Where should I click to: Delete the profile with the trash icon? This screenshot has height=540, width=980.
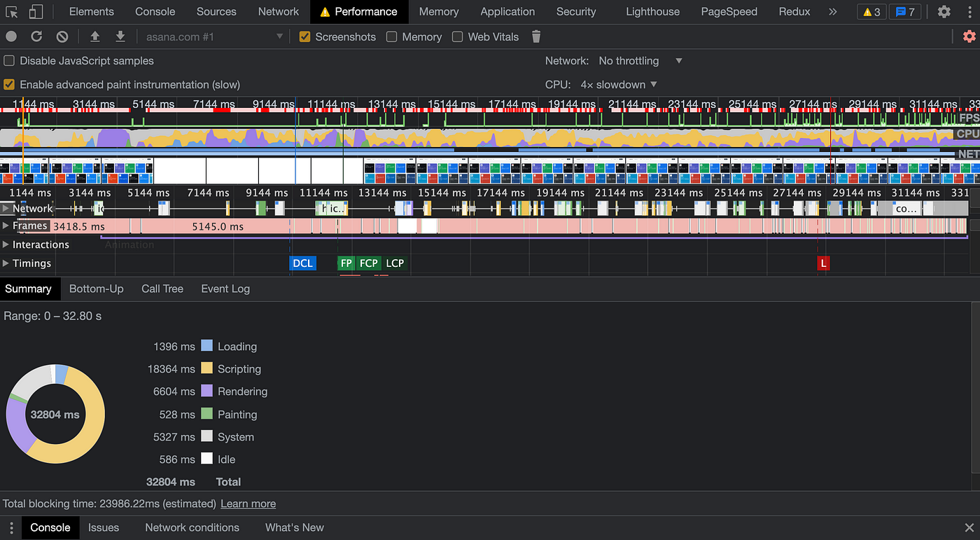click(x=536, y=36)
